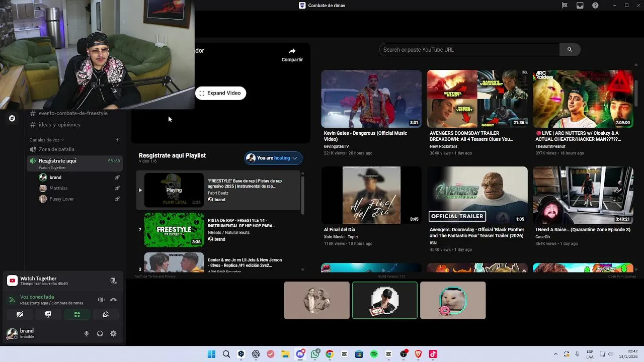Click the YouTube Terms and Privacy link
This screenshot has height=362, width=644.
click(x=154, y=277)
